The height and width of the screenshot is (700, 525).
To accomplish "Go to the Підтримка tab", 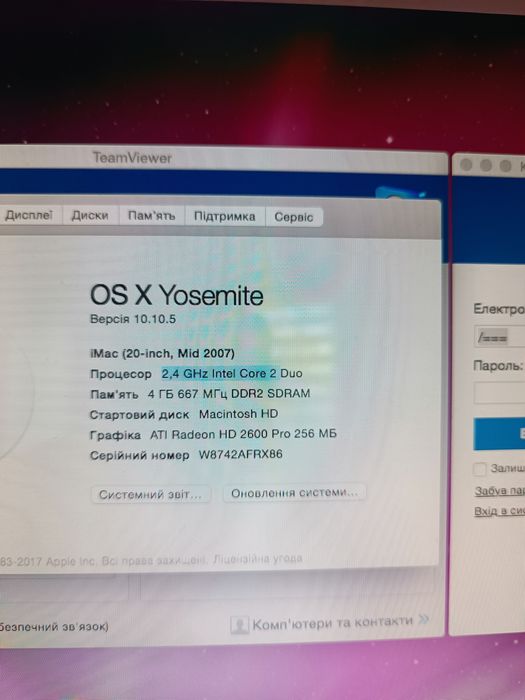I will tap(225, 217).
